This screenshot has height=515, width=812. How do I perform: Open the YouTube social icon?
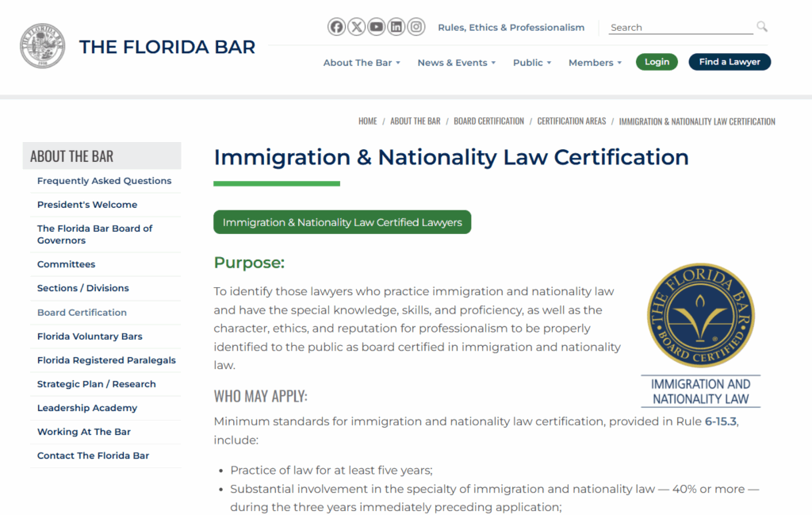tap(377, 27)
